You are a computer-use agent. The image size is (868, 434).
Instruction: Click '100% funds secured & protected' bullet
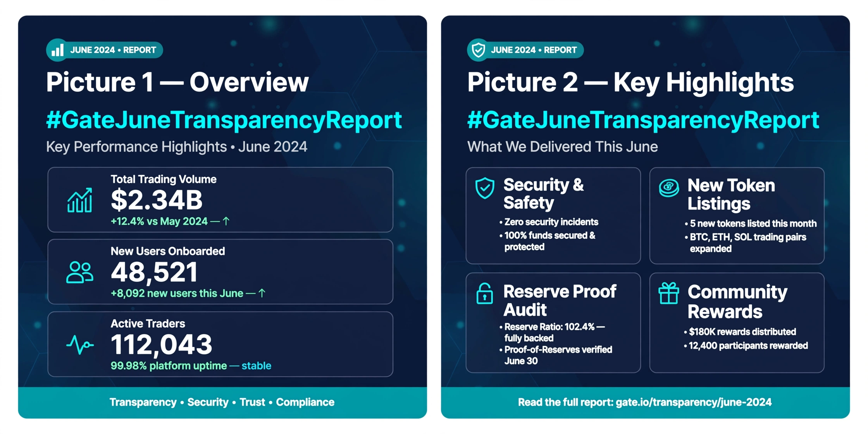pos(547,241)
